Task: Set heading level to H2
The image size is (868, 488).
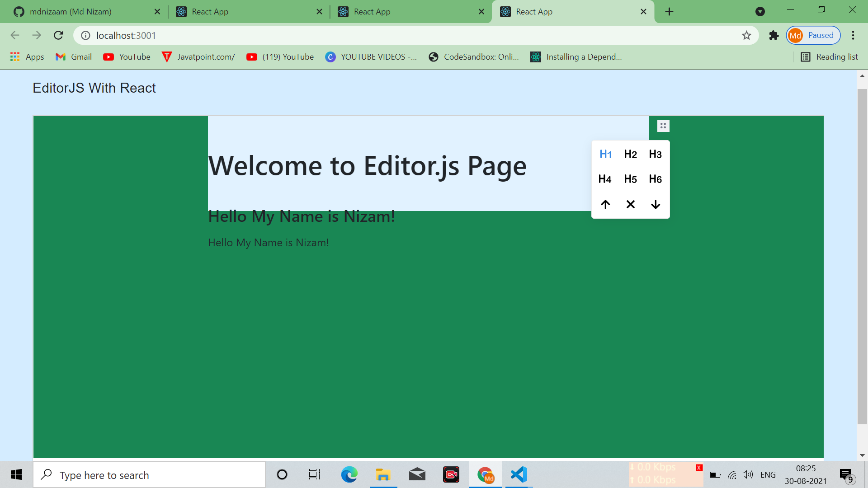Action: (x=630, y=154)
